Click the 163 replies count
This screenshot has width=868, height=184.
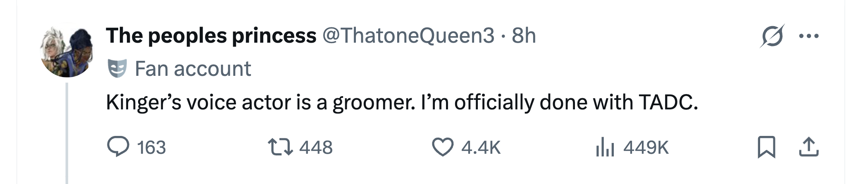pyautogui.click(x=151, y=148)
